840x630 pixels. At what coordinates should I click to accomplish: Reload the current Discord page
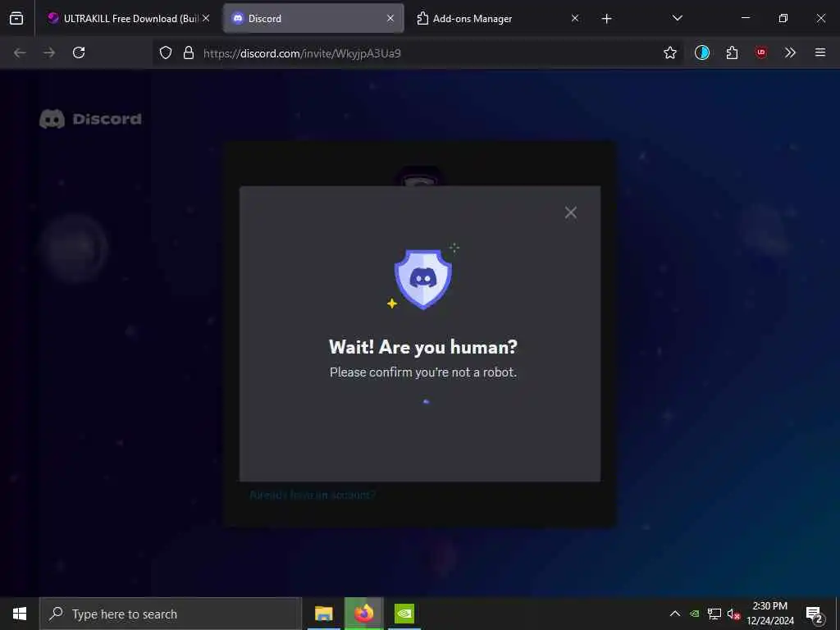click(79, 52)
